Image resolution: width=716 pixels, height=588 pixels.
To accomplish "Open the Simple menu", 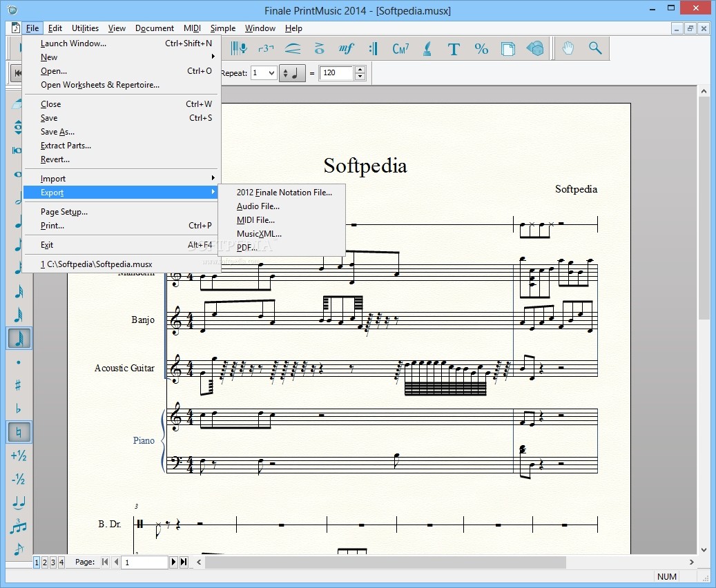I will click(223, 28).
